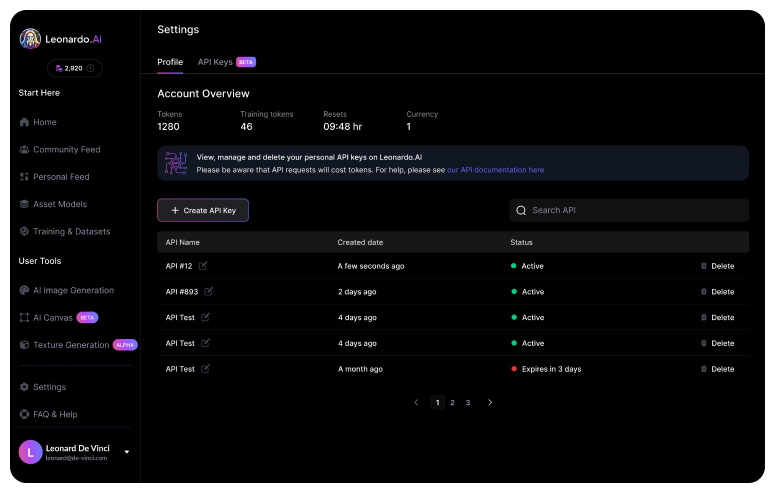This screenshot has height=493, width=775.
Task: Click the leonard@de-vinci.com email text
Action: pyautogui.click(x=76, y=458)
